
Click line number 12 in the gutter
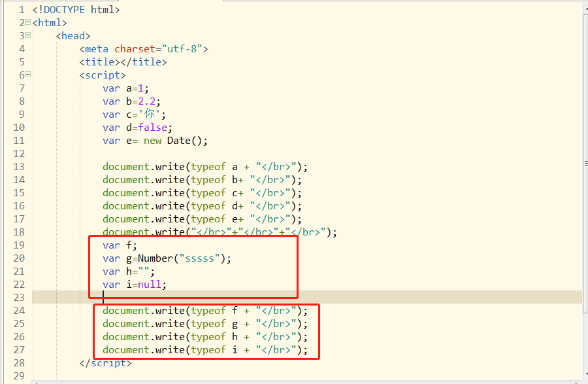19,154
